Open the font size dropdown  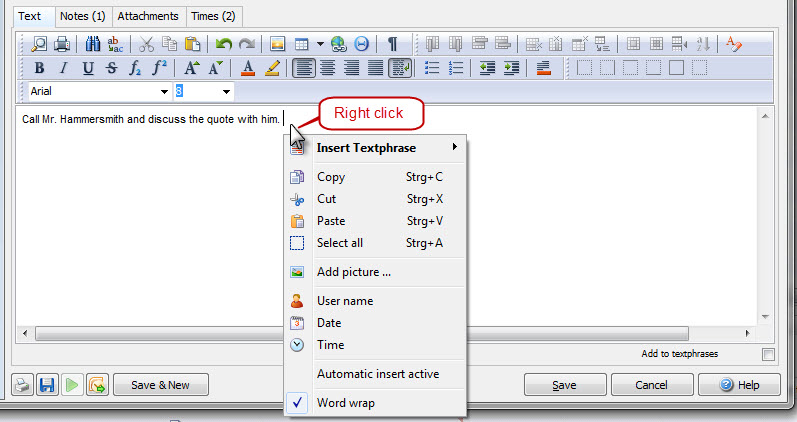pyautogui.click(x=227, y=92)
